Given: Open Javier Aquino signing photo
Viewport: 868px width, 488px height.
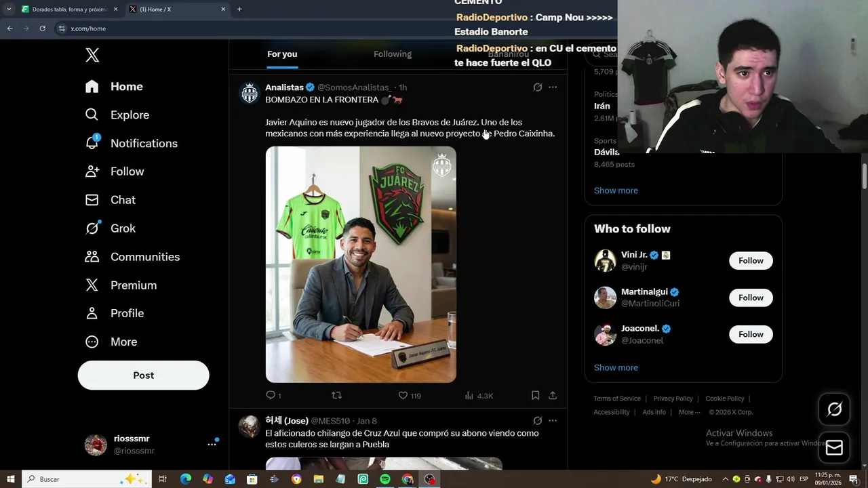Looking at the screenshot, I should pos(361,264).
